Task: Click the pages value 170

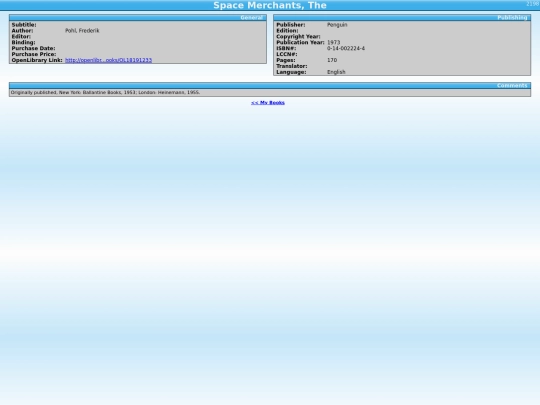Action: tap(332, 60)
